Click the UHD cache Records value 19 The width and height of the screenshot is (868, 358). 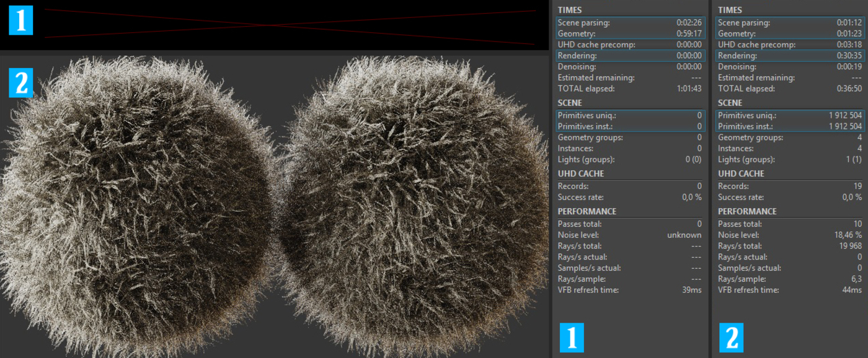coord(857,186)
